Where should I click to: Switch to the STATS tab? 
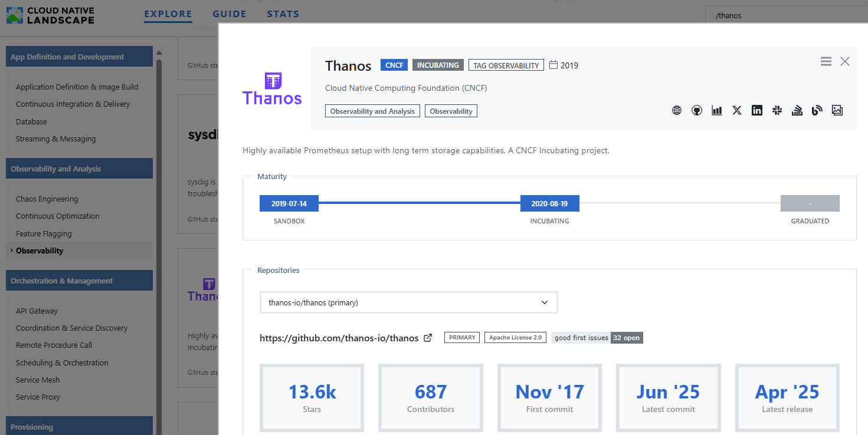point(283,14)
